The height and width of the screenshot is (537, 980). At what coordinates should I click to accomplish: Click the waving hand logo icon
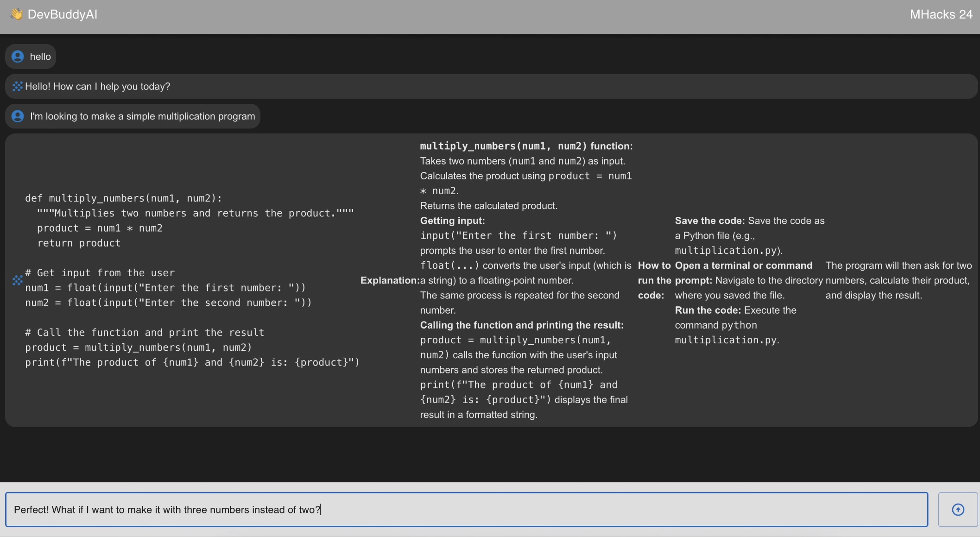point(16,14)
